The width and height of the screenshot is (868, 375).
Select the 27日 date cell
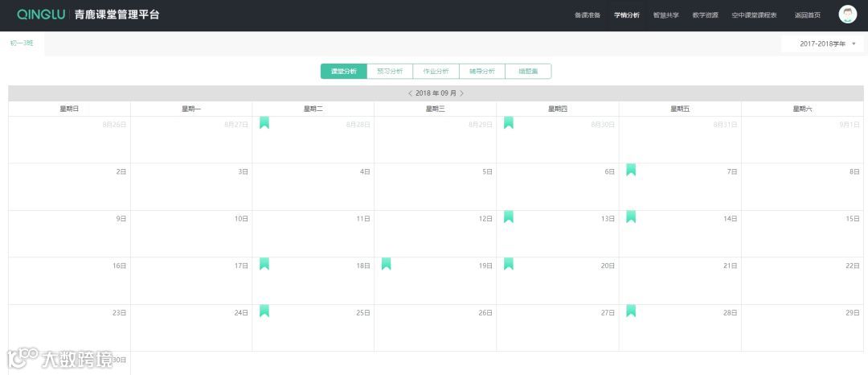pyautogui.click(x=558, y=328)
